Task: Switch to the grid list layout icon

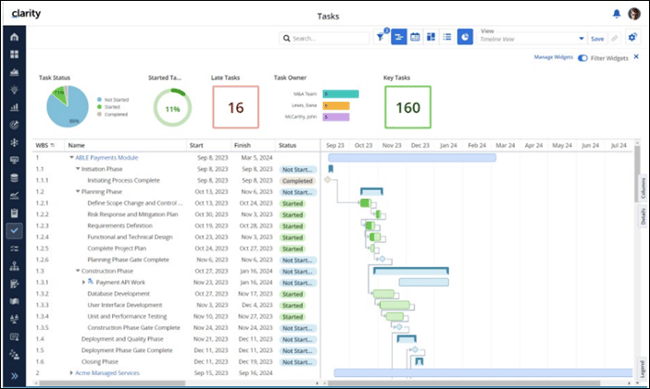Action: tap(447, 37)
